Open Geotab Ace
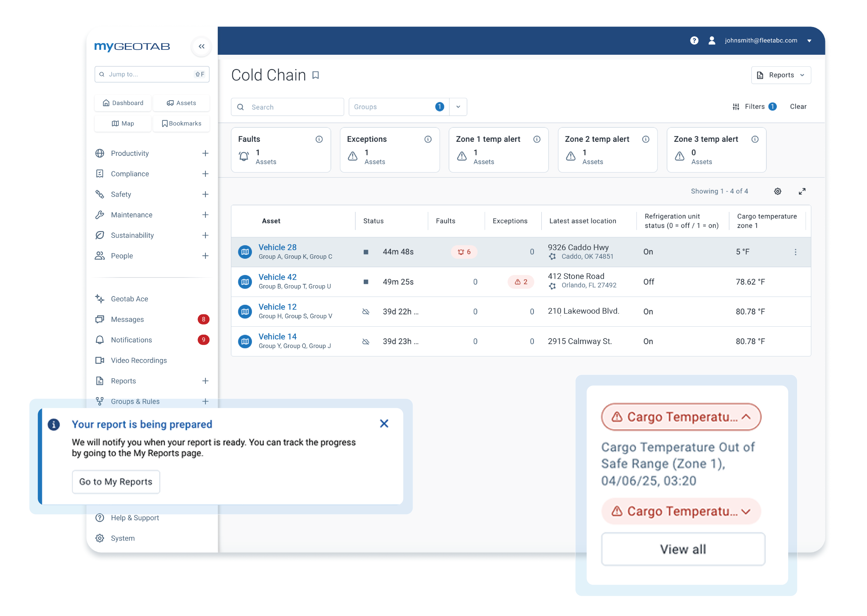 pos(129,299)
